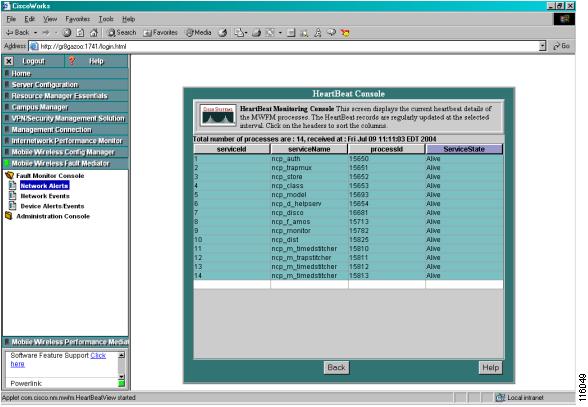The image size is (588, 407).
Task: Sort table by ServiceState column header
Action: [464, 149]
